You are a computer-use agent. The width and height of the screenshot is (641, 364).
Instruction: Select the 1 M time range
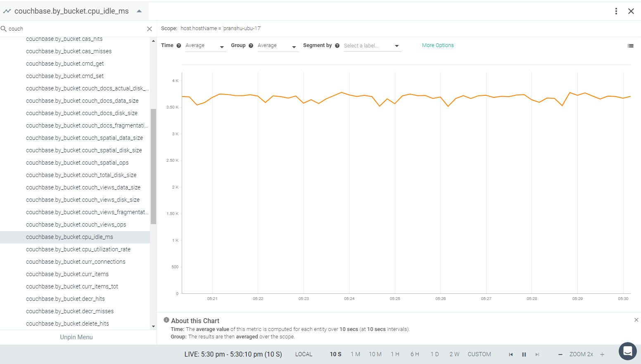pyautogui.click(x=355, y=354)
